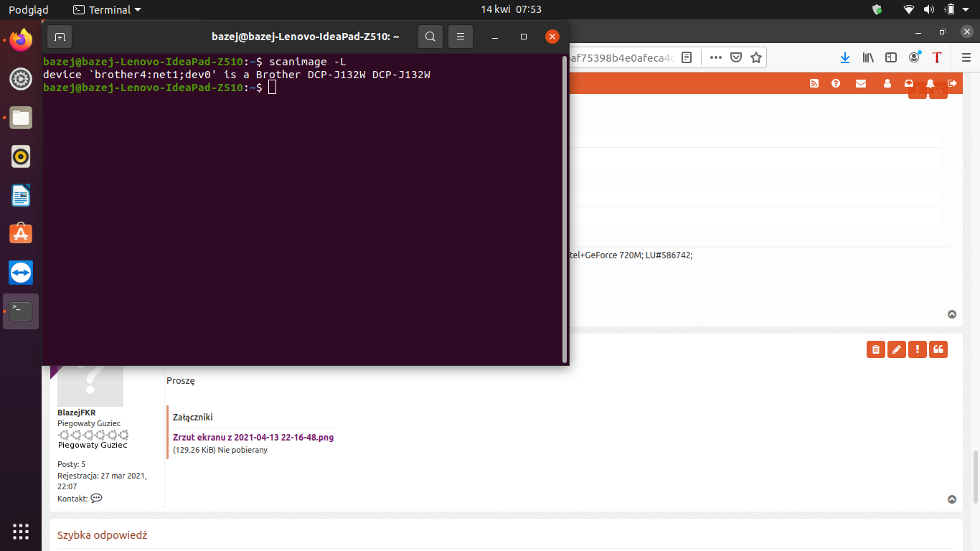This screenshot has width=980, height=551.
Task: Open forum help question mark icon
Action: [836, 83]
